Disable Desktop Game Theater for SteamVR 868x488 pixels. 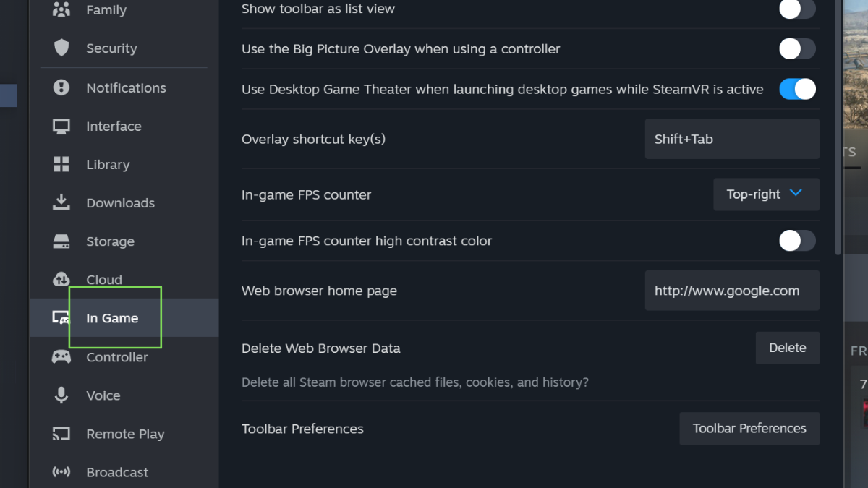pyautogui.click(x=797, y=89)
